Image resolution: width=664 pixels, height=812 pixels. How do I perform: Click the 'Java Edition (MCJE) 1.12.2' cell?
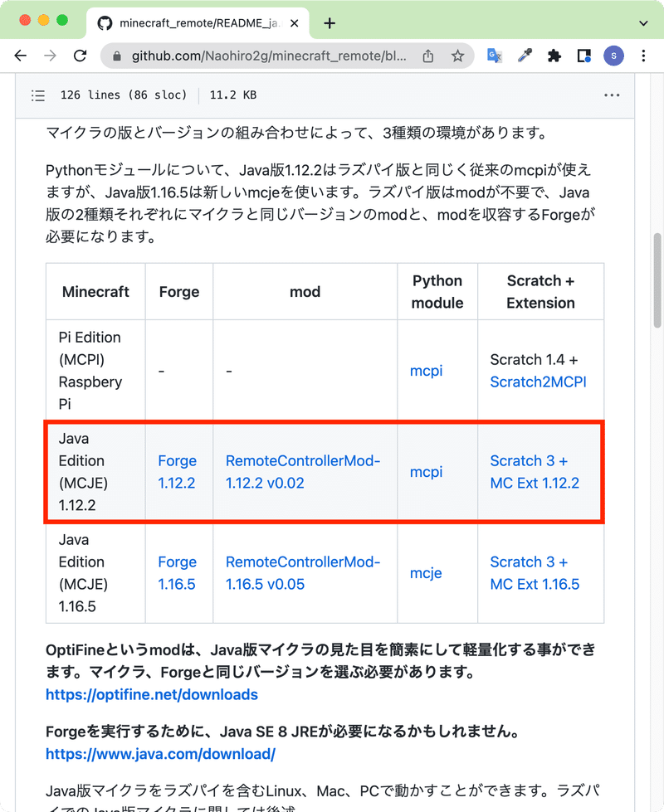(95, 472)
